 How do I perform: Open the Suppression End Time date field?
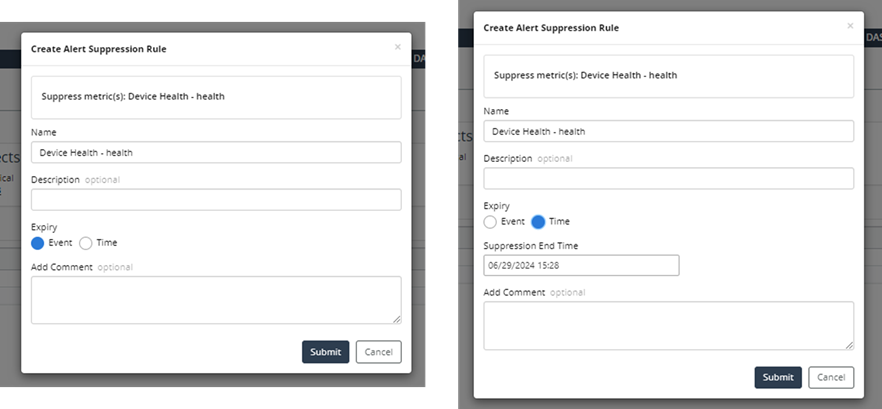click(581, 265)
